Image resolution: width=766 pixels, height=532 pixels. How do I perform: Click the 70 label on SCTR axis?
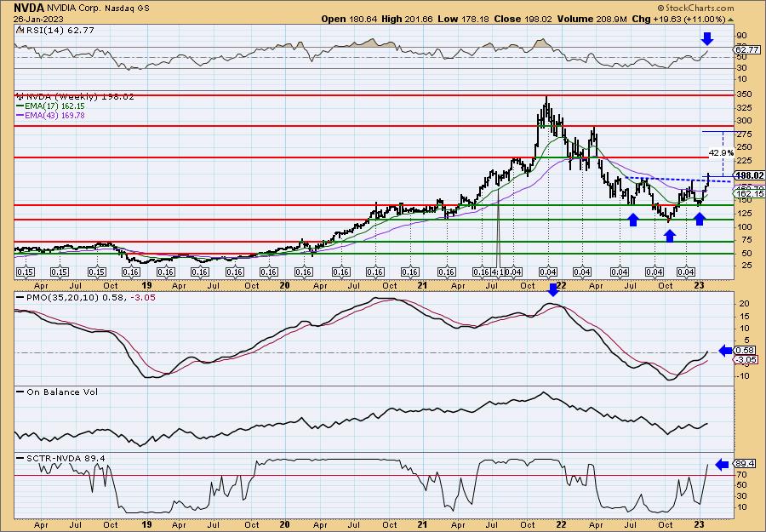tap(741, 474)
